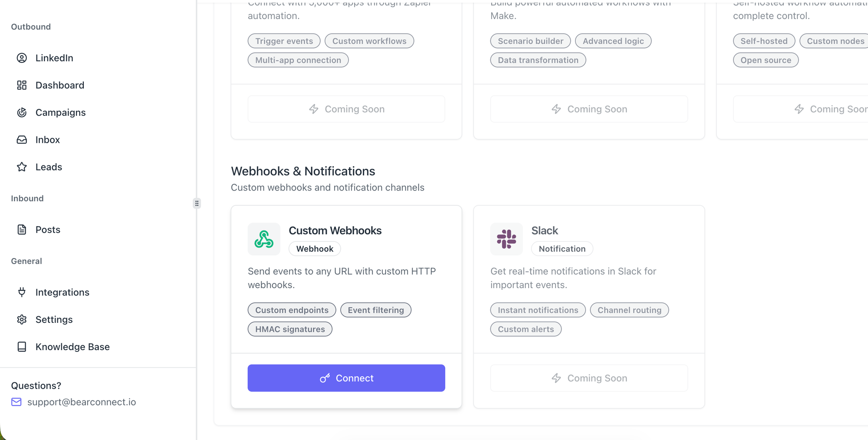Click the LinkedIn profile icon in sidebar
868x440 pixels.
coord(22,58)
